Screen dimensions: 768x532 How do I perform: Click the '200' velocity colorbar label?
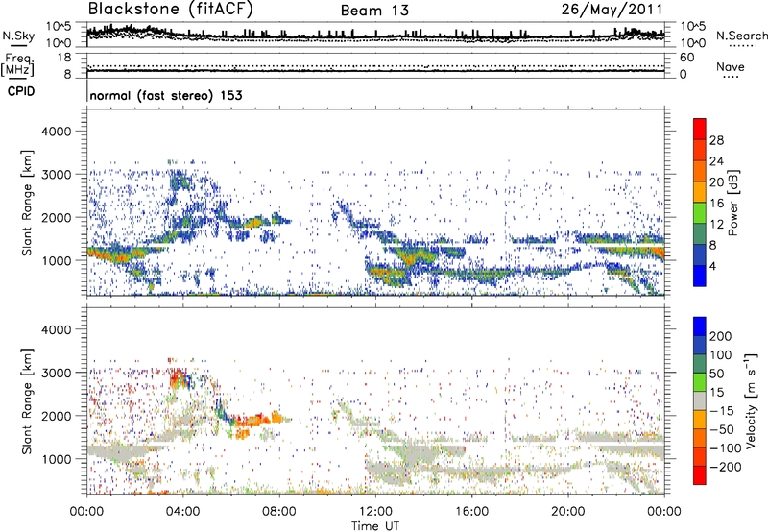pyautogui.click(x=720, y=336)
